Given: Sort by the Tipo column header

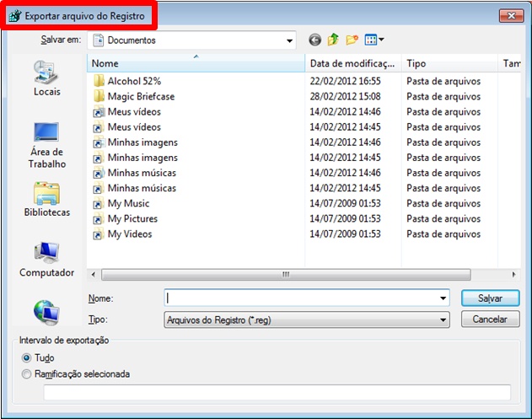Looking at the screenshot, I should pos(449,63).
